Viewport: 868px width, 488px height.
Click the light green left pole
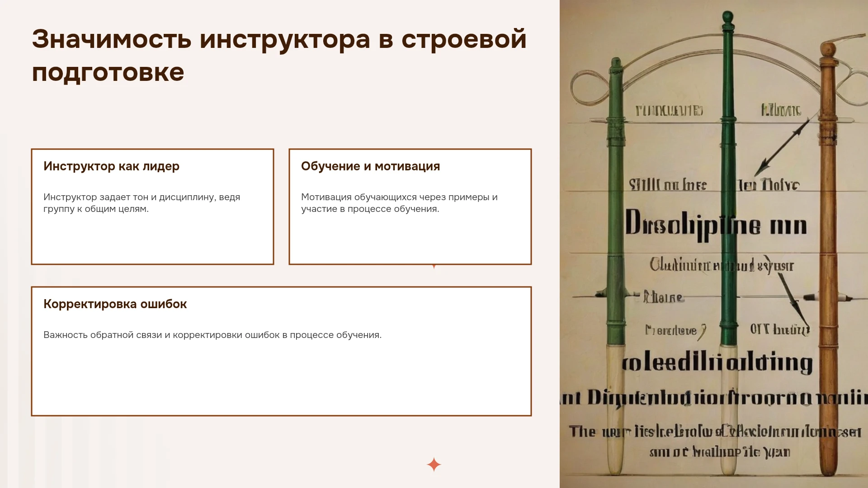(x=616, y=203)
